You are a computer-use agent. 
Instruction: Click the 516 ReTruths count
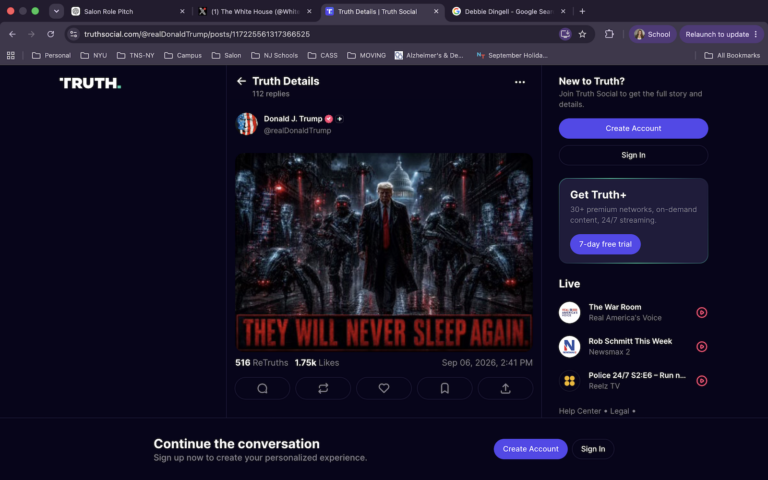(262, 363)
